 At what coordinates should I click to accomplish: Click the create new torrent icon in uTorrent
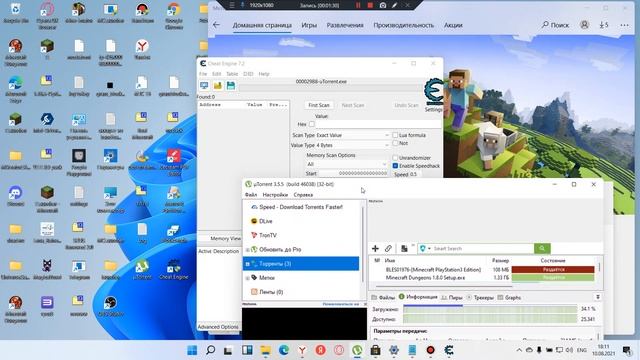point(404,248)
